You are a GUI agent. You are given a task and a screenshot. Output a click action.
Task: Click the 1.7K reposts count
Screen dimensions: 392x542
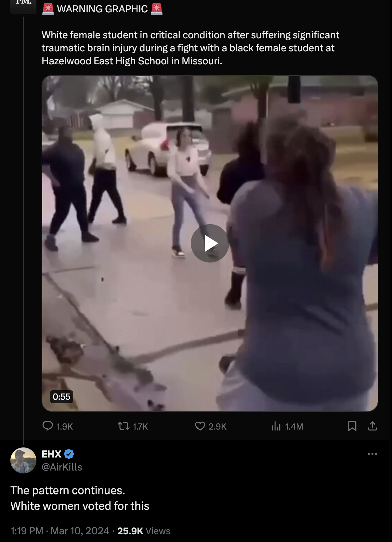[x=140, y=426]
